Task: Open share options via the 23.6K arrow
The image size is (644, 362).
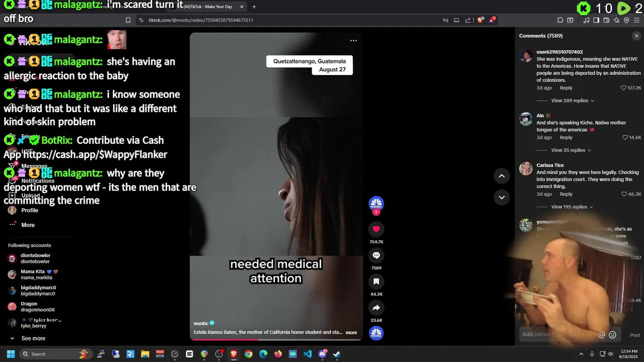Action: [376, 308]
